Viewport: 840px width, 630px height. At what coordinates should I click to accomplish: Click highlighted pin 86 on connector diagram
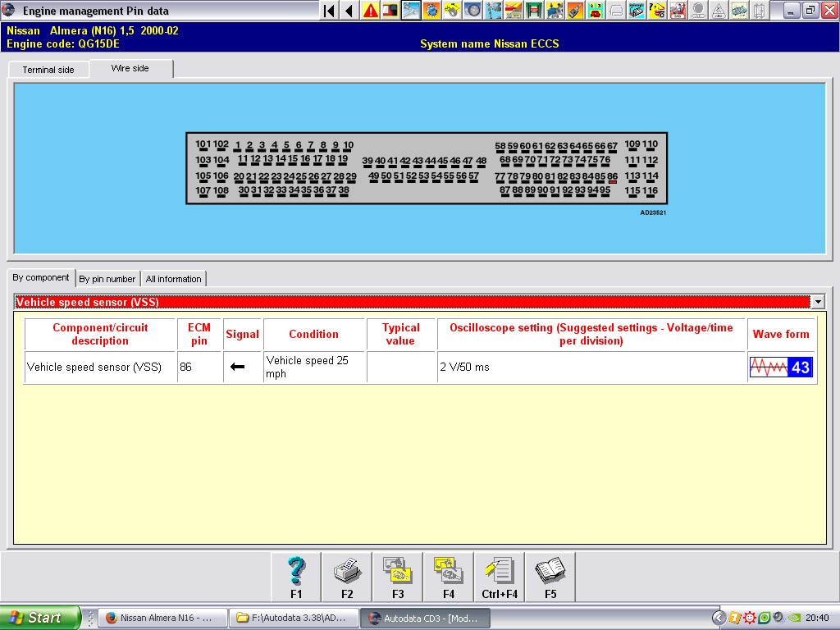point(612,177)
